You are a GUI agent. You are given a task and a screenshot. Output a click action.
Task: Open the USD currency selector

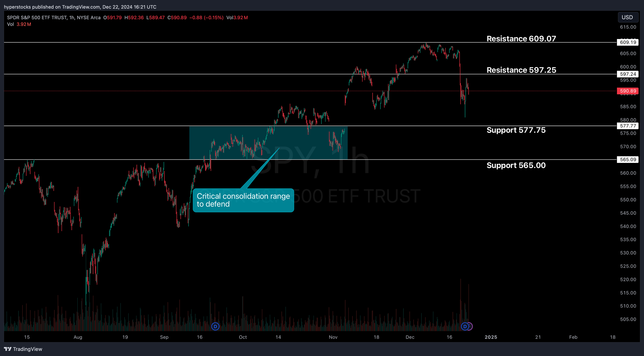pos(627,17)
